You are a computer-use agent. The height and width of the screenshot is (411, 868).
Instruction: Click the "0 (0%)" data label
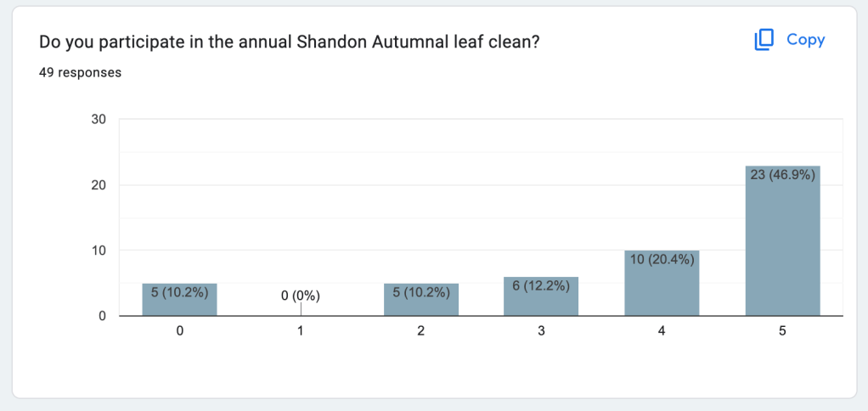click(300, 296)
